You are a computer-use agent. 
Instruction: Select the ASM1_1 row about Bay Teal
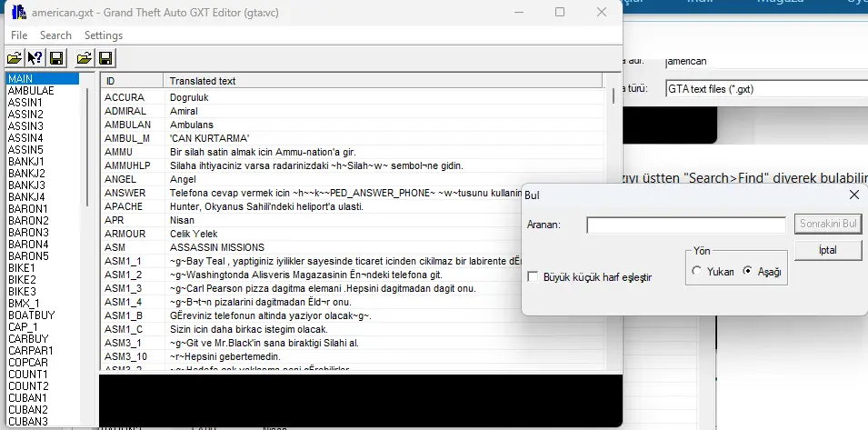[x=312, y=261]
